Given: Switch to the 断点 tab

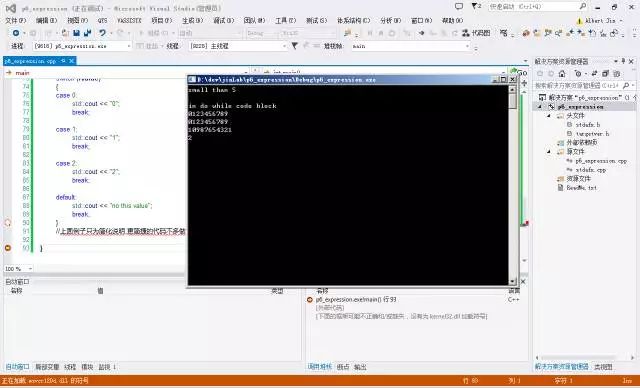Looking at the screenshot, I should point(343,367).
